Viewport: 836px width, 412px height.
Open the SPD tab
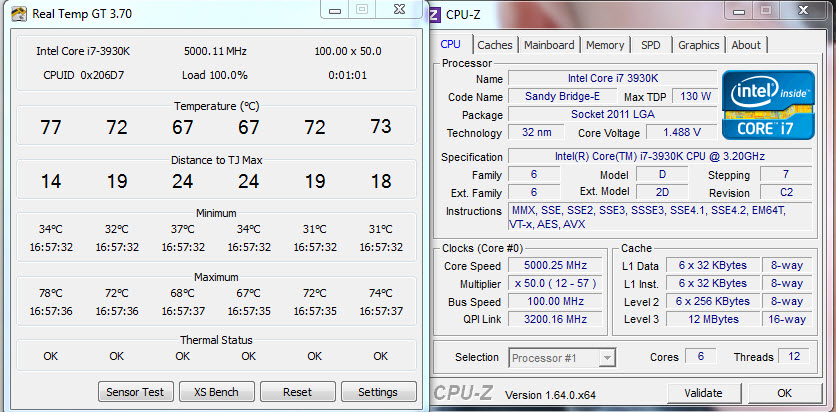(x=650, y=45)
